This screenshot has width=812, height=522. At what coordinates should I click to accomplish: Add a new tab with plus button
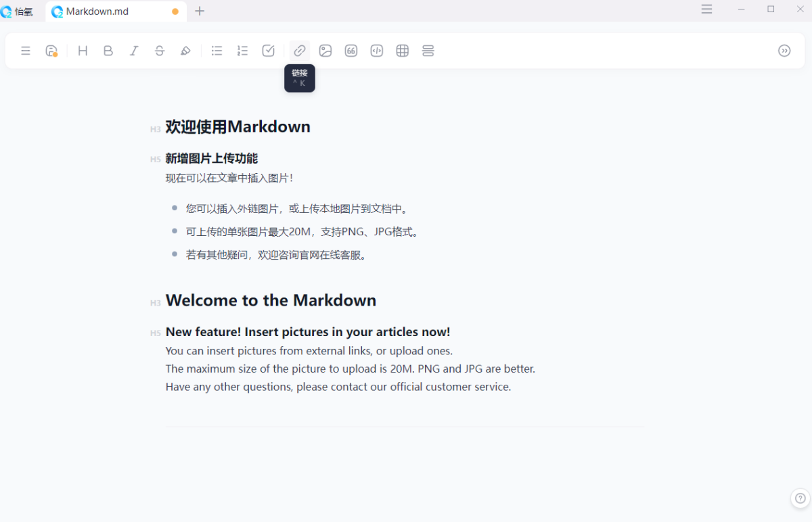click(200, 11)
